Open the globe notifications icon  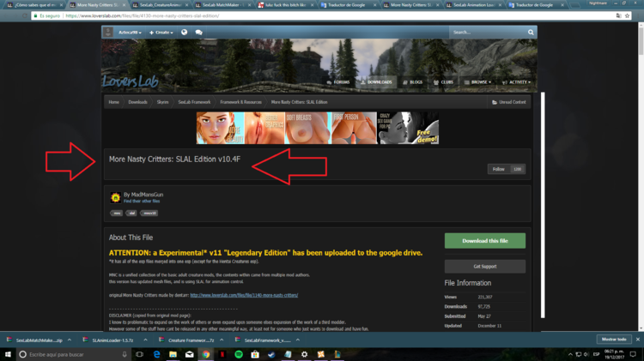point(184,32)
